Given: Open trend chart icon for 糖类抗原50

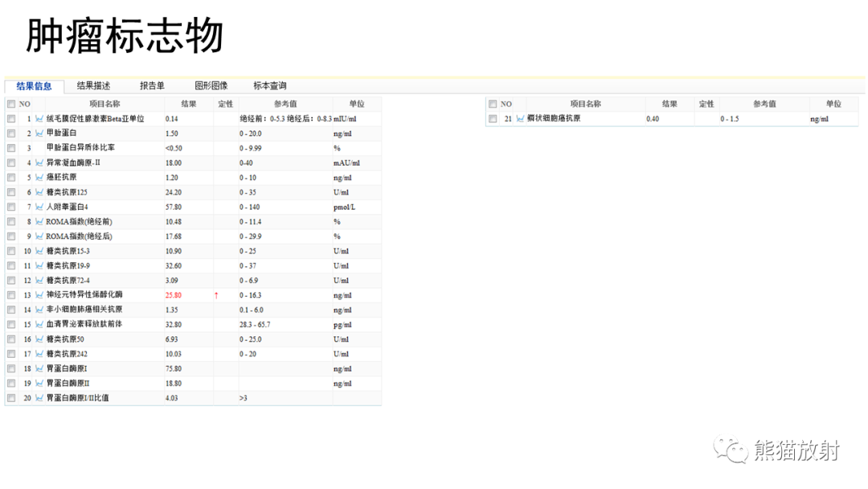Looking at the screenshot, I should (x=39, y=339).
